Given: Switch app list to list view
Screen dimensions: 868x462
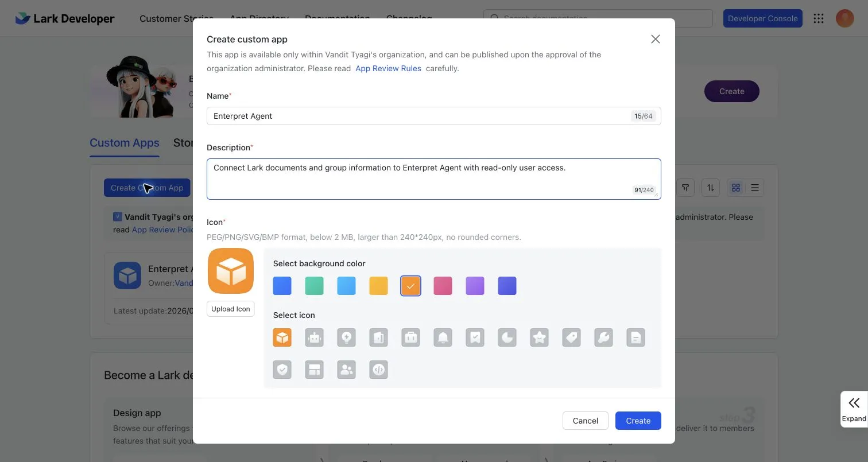Looking at the screenshot, I should [x=755, y=188].
